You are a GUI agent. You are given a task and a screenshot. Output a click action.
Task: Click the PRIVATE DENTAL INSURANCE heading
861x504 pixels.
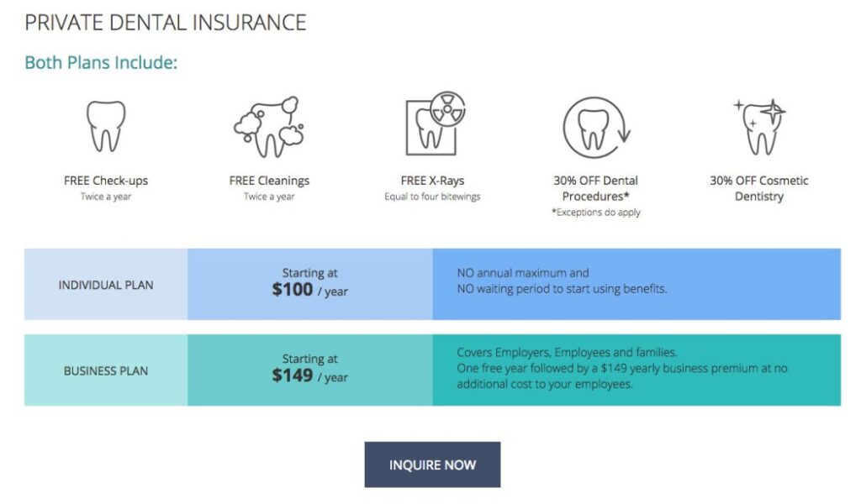(x=167, y=22)
